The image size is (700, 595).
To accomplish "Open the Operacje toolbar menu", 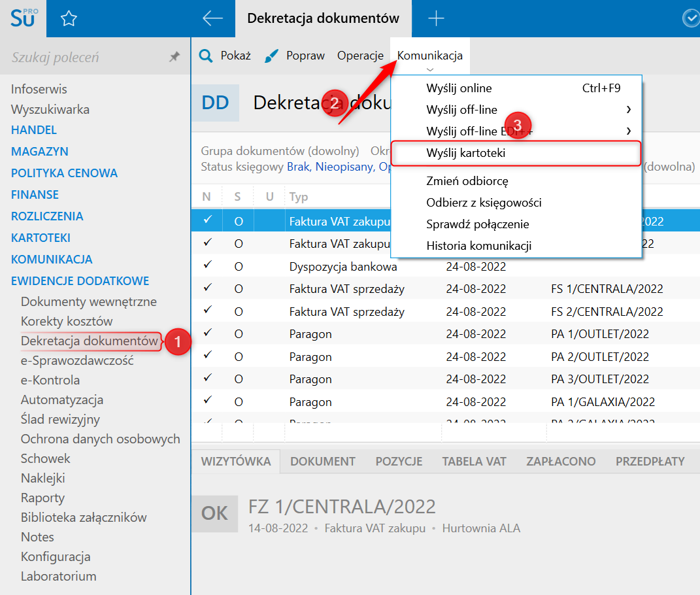I will tap(360, 56).
